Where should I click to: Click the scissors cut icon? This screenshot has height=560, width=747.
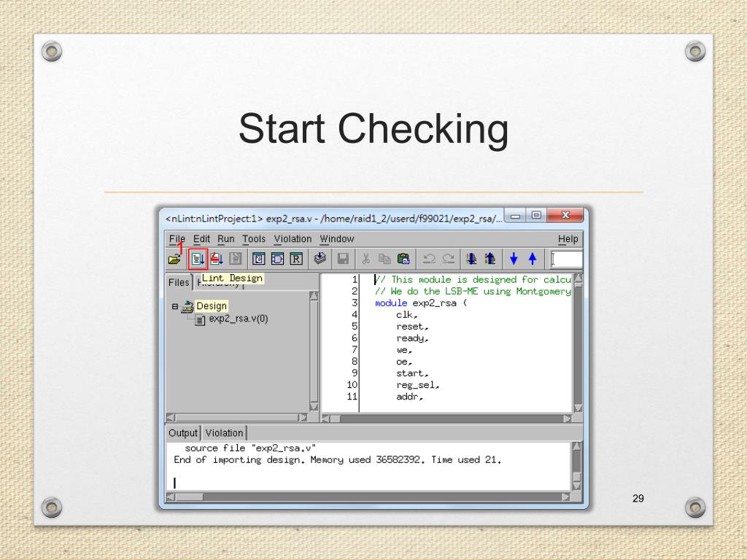pos(366,259)
